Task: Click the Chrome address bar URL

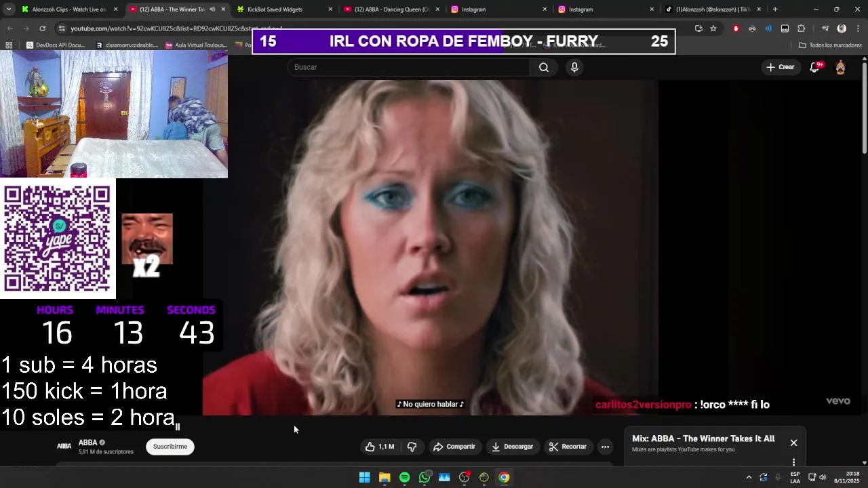Action: click(176, 28)
